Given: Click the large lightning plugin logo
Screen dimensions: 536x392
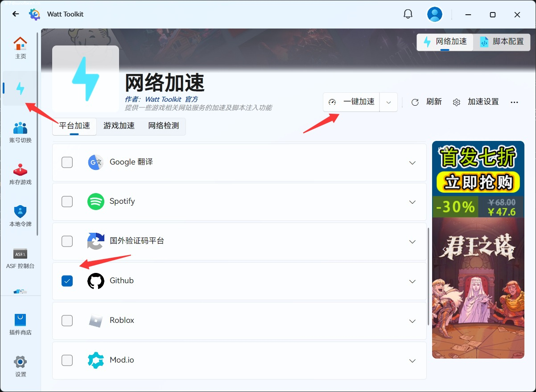Looking at the screenshot, I should click(x=86, y=79).
